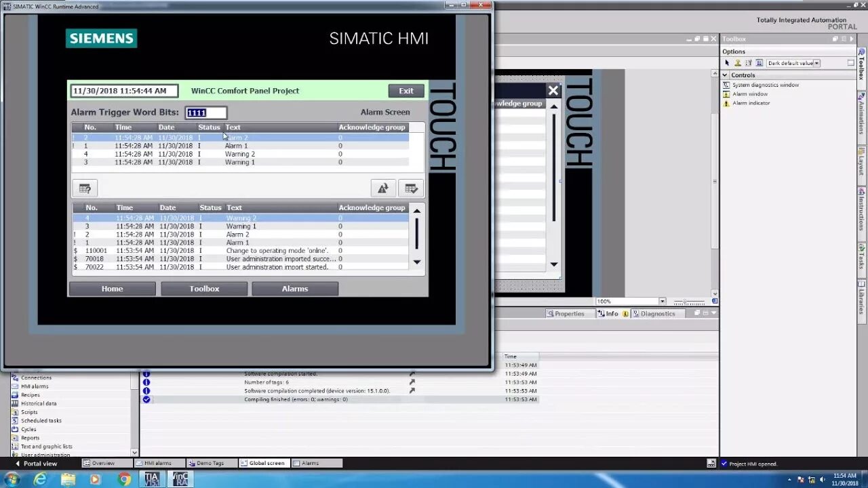Click the date/time field in the runtime header
Image resolution: width=868 pixels, height=488 pixels.
click(124, 91)
